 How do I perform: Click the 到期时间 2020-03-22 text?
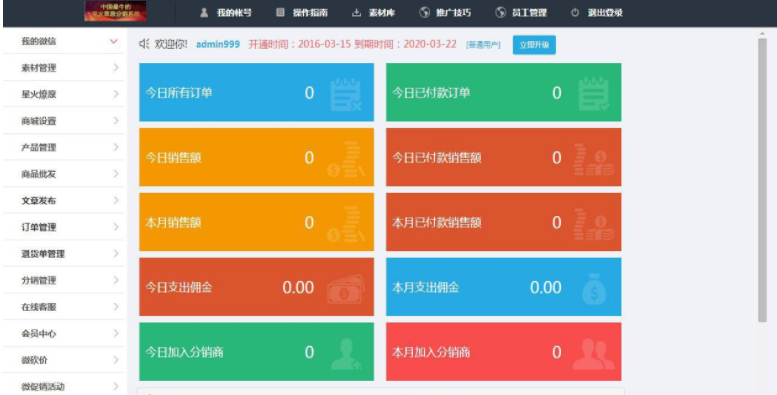[x=405, y=44]
